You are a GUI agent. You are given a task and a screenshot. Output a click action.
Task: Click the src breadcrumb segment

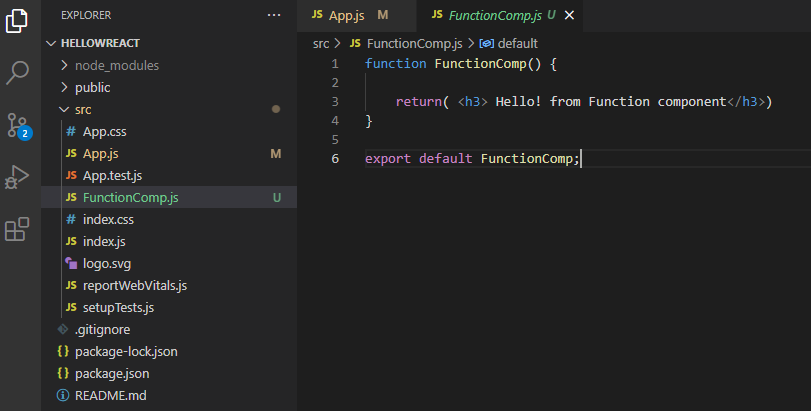[321, 43]
